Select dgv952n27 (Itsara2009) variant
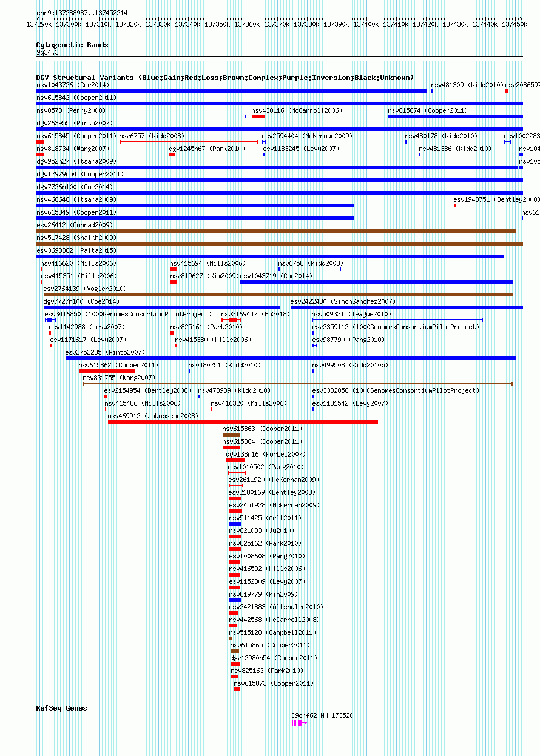 (76, 161)
